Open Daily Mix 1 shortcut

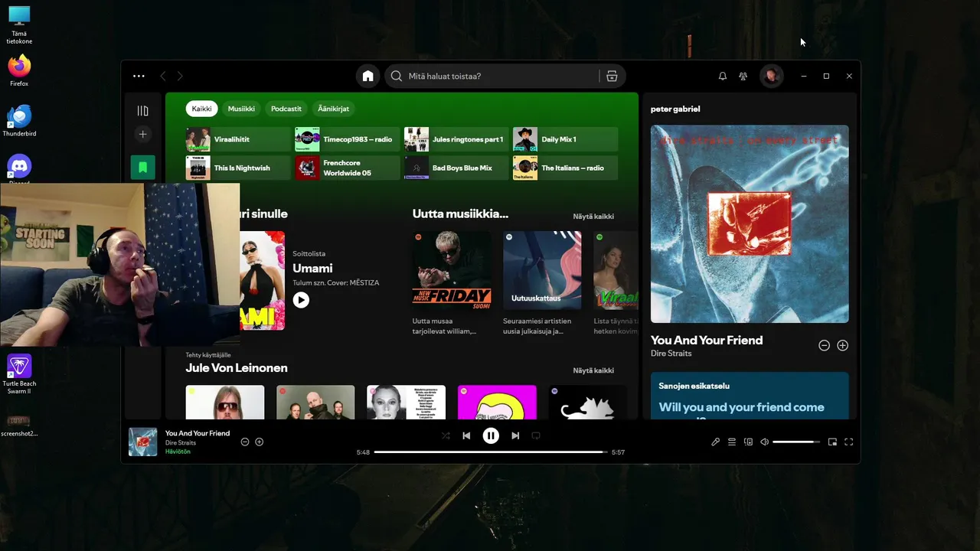(565, 139)
